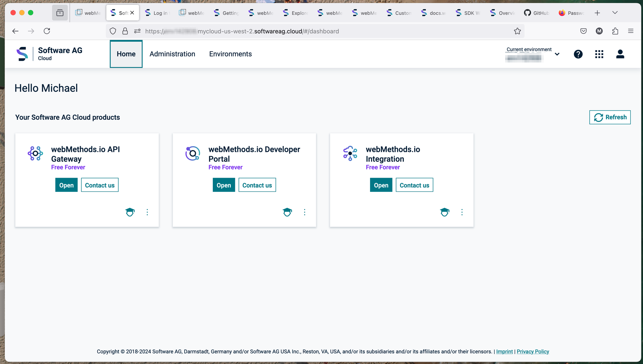The image size is (643, 364).
Task: Open the help question mark icon
Action: pos(578,54)
